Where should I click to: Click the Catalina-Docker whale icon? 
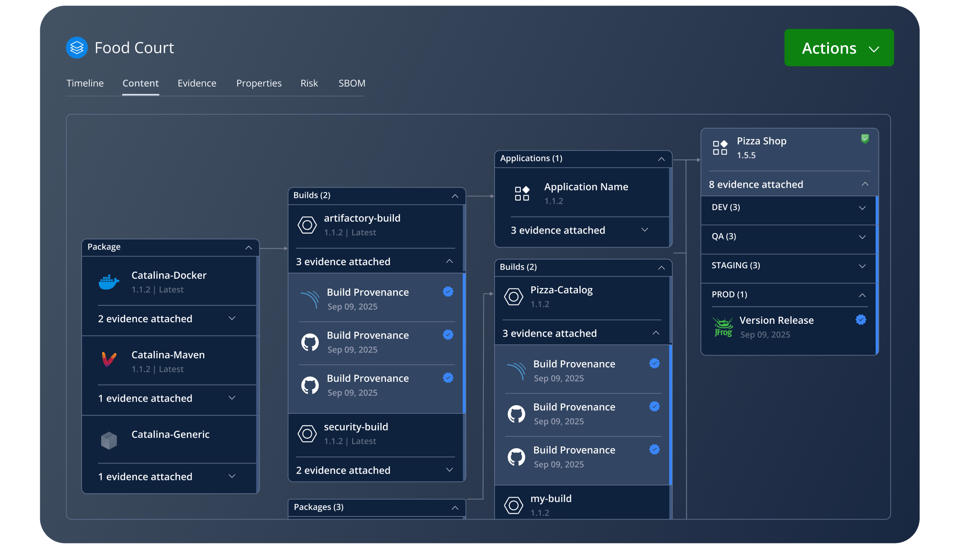109,282
